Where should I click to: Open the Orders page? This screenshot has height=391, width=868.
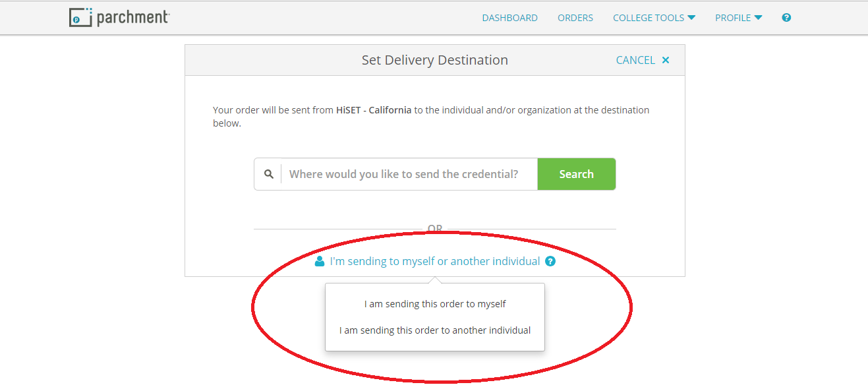point(575,18)
